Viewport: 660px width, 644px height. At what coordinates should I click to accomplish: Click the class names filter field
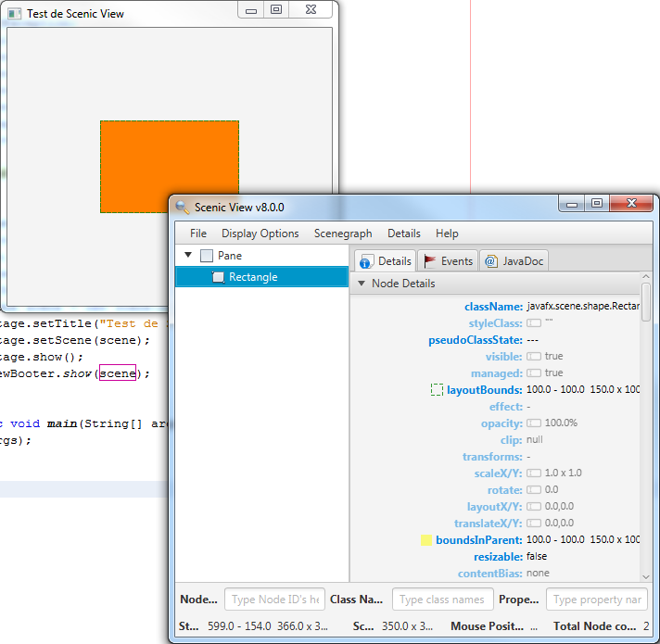point(442,600)
